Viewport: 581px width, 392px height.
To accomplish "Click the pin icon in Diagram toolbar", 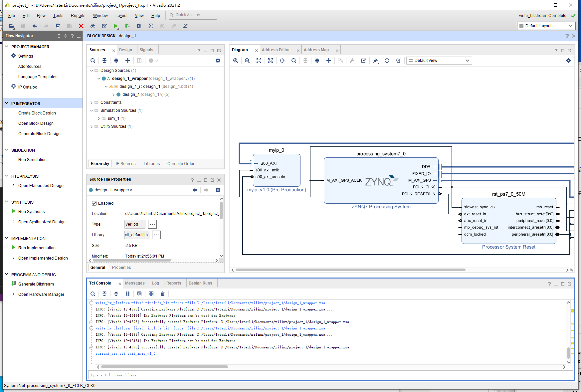I will tap(375, 61).
